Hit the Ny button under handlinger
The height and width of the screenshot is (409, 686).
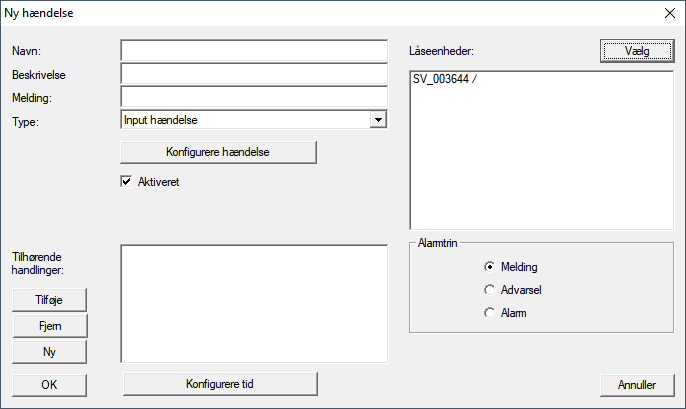click(49, 351)
